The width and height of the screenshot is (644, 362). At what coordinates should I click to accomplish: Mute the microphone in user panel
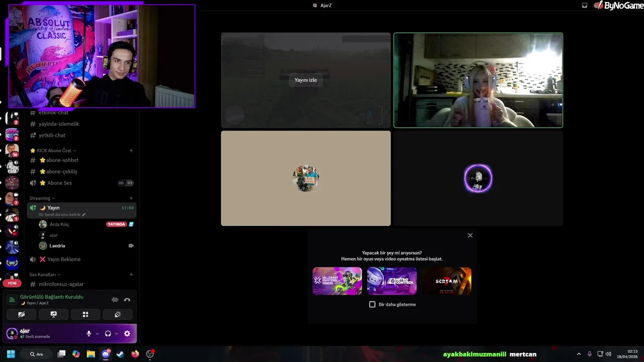(89, 333)
